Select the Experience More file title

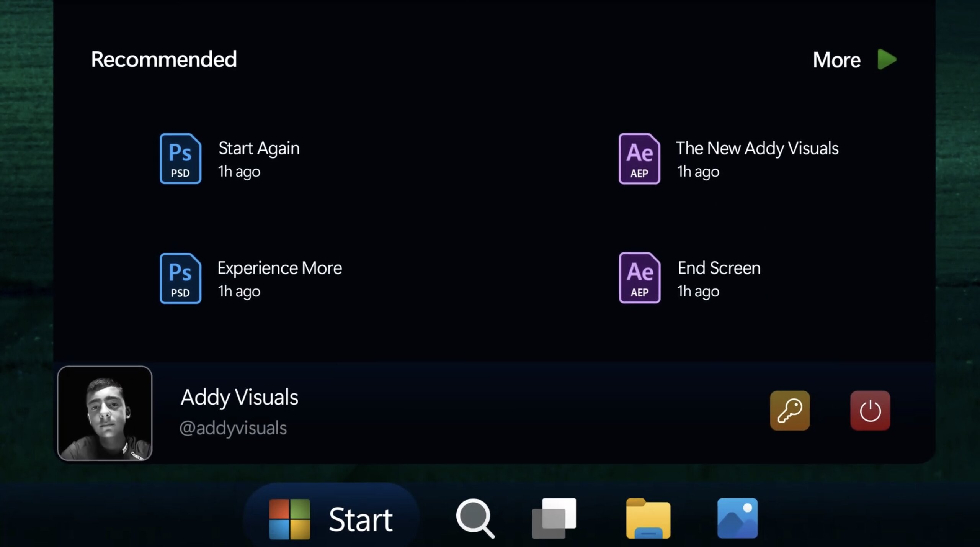click(x=279, y=268)
